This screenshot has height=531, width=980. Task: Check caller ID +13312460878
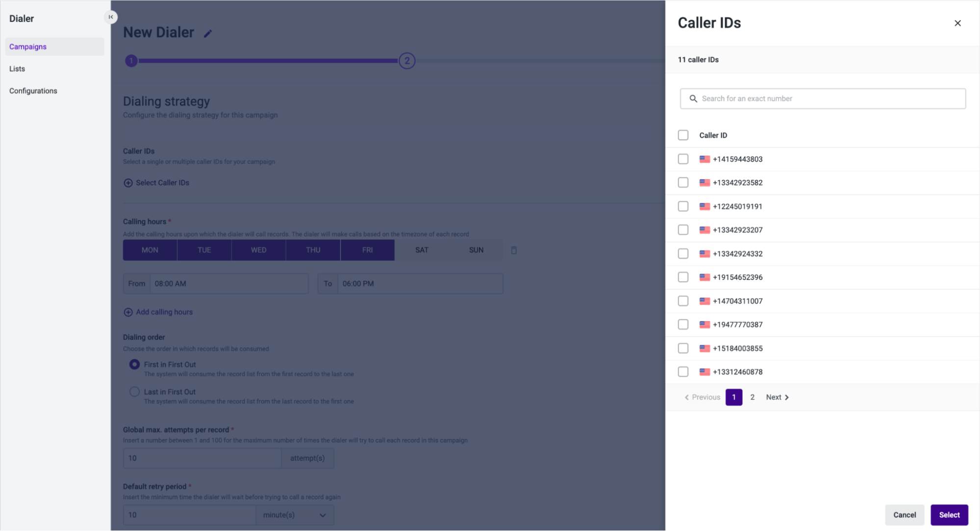point(683,372)
